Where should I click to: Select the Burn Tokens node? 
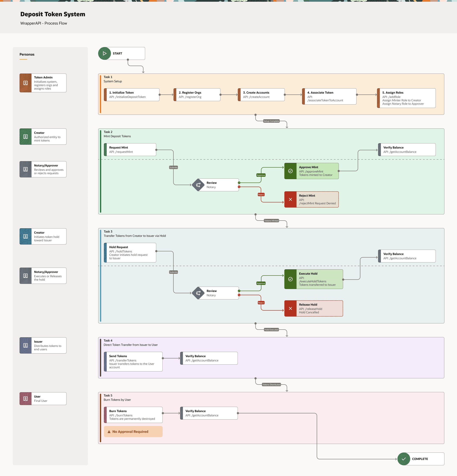(133, 415)
